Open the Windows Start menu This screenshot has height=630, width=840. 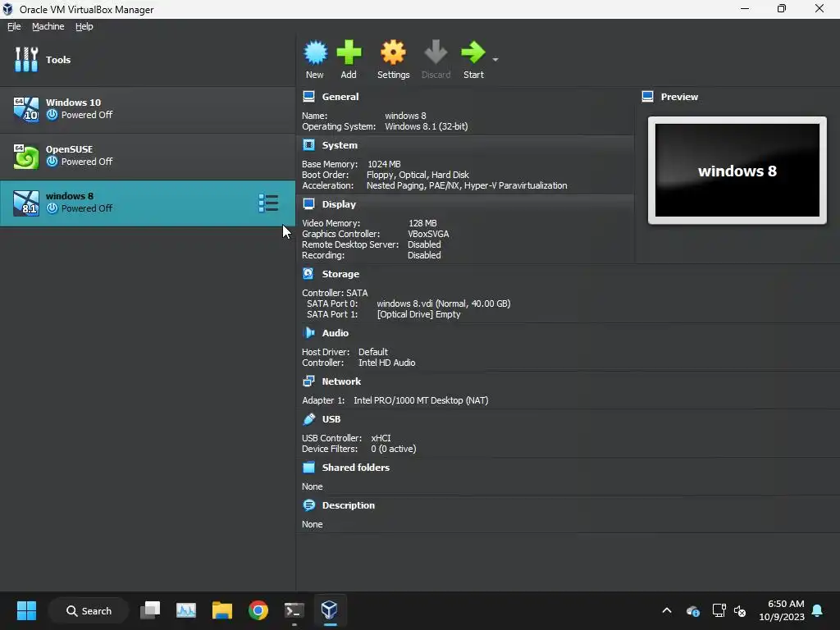pyautogui.click(x=26, y=610)
